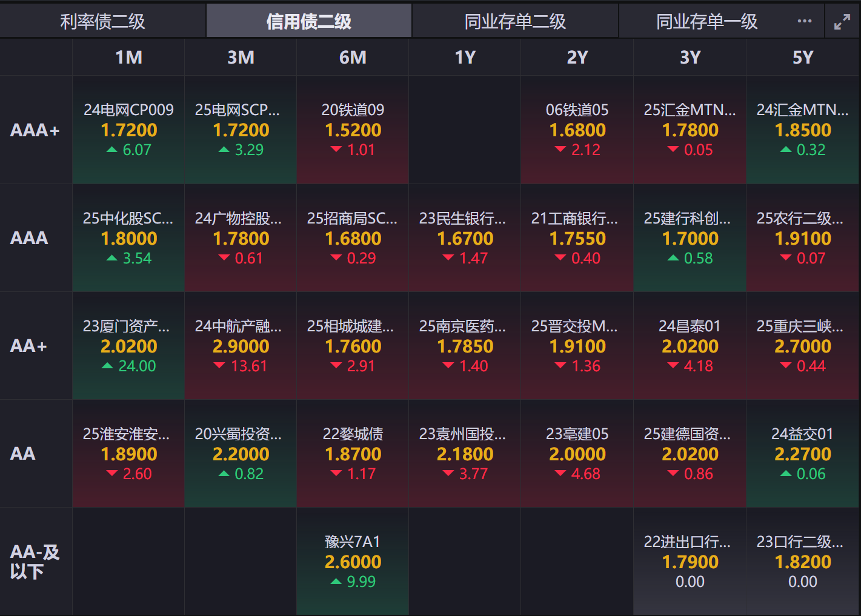Click the 5Y column header
This screenshot has width=861, height=616.
[x=803, y=58]
